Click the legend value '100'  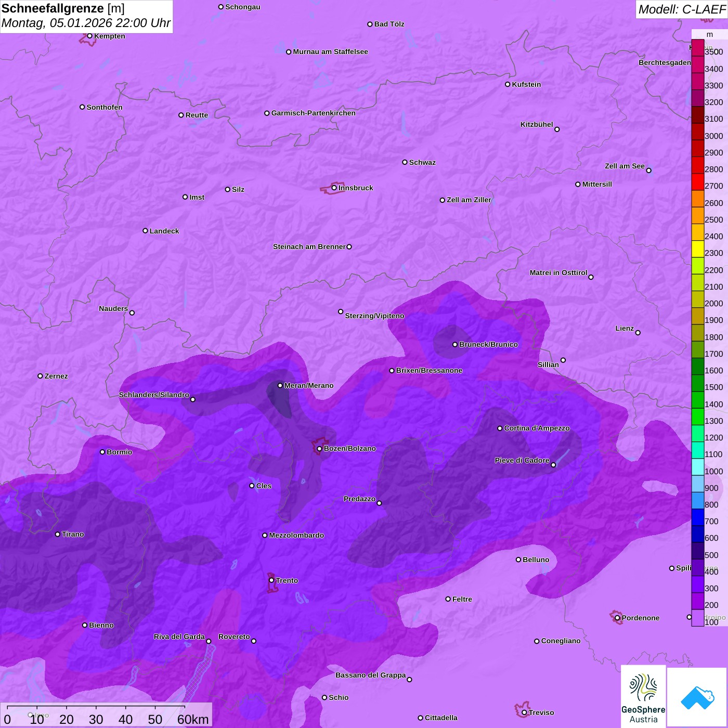coord(712,622)
